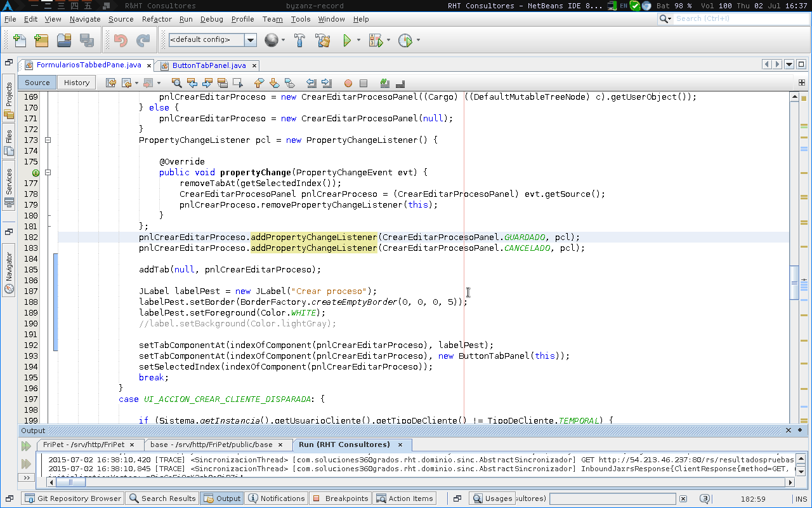Expand the Profile Project dropdown arrow

418,41
